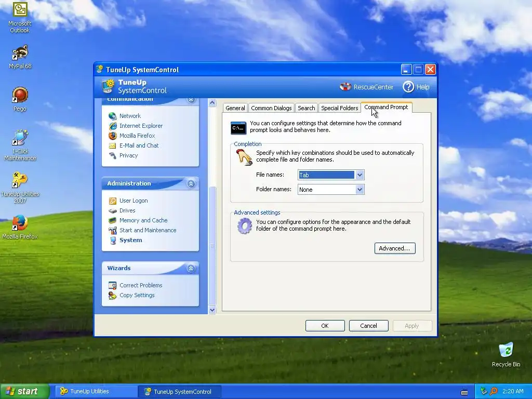Click the Help question mark icon
532x399 pixels.
click(x=408, y=87)
